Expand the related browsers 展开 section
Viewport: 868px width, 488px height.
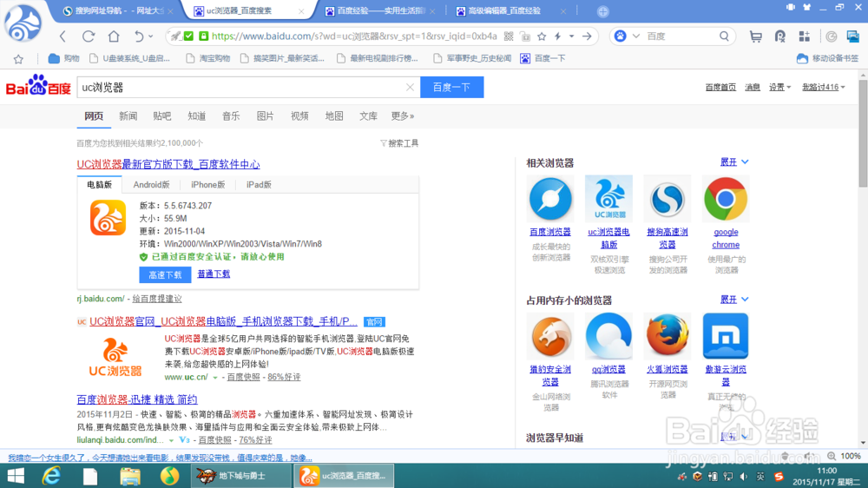(734, 162)
